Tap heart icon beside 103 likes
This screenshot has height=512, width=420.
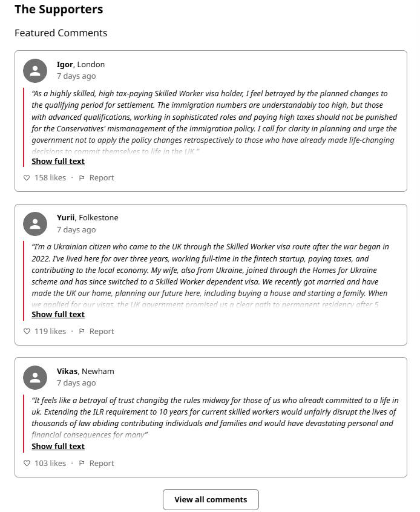(27, 464)
